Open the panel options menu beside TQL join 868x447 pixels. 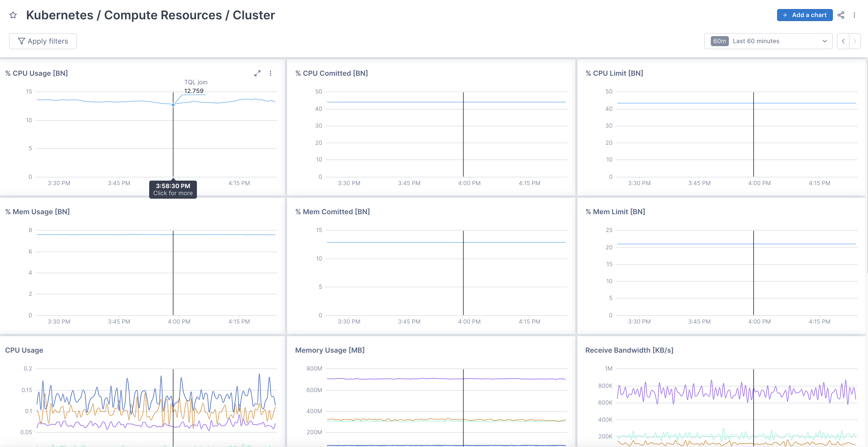[x=270, y=73]
